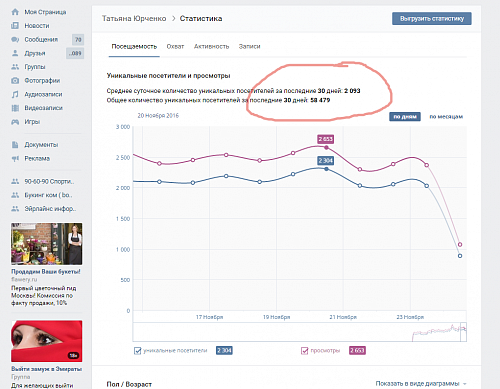Switch to the Охват tab
This screenshot has height=389, width=500.
point(175,47)
